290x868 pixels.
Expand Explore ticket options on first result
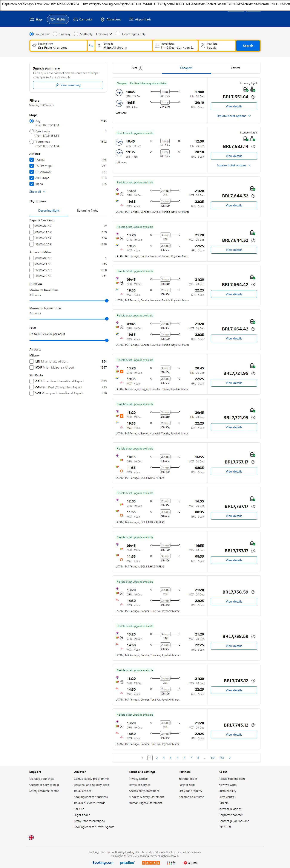233,116
